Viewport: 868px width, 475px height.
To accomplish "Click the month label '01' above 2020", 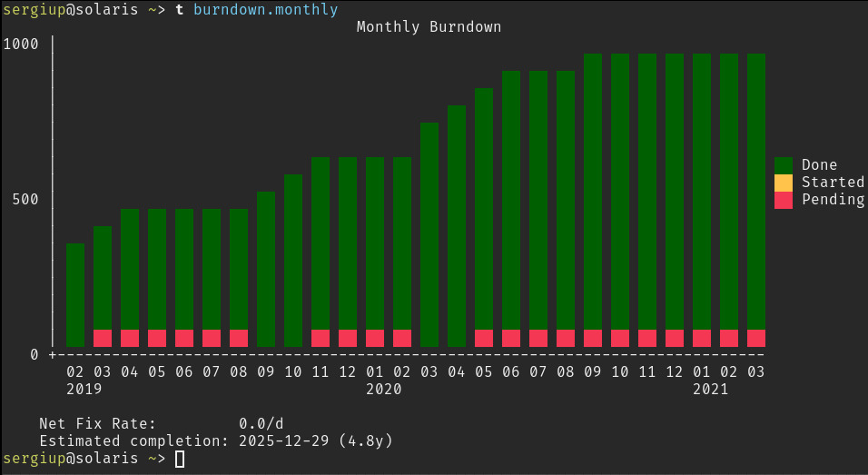I will (375, 372).
